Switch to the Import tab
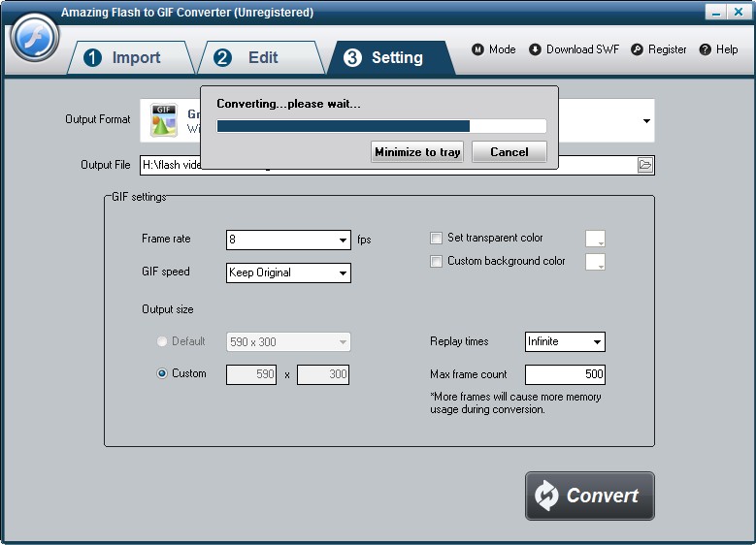Viewport: 756px width, 545px height. pyautogui.click(x=130, y=58)
